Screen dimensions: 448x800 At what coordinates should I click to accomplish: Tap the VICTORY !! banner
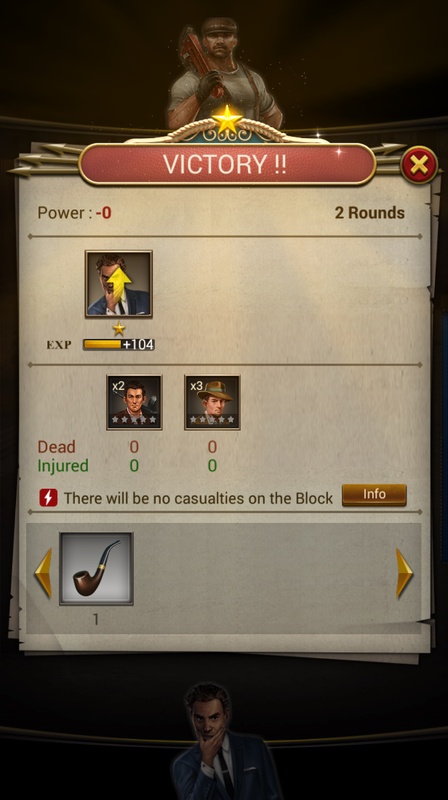(x=227, y=164)
